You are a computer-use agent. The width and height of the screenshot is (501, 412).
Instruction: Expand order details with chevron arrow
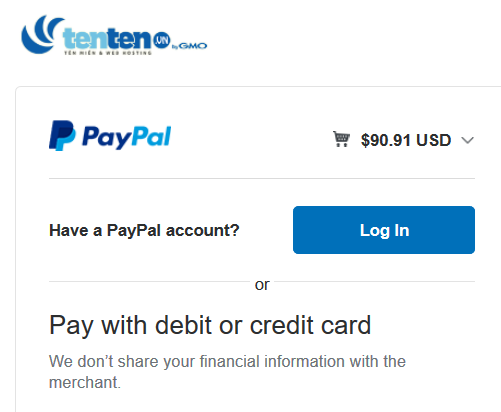point(467,140)
